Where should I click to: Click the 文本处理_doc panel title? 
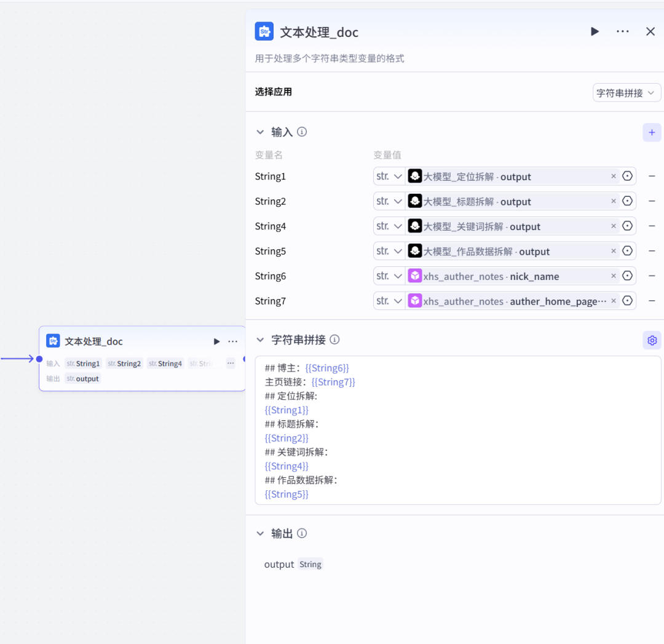[319, 32]
